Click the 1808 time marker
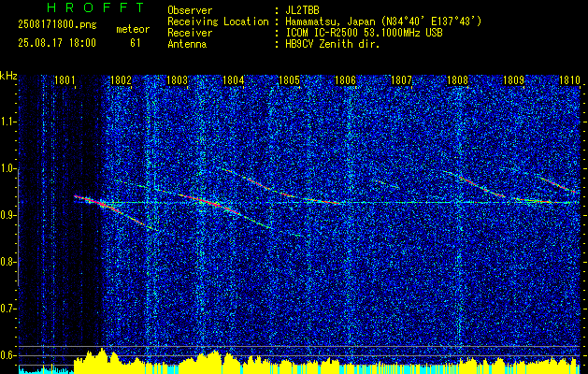The image size is (588, 374). (458, 79)
